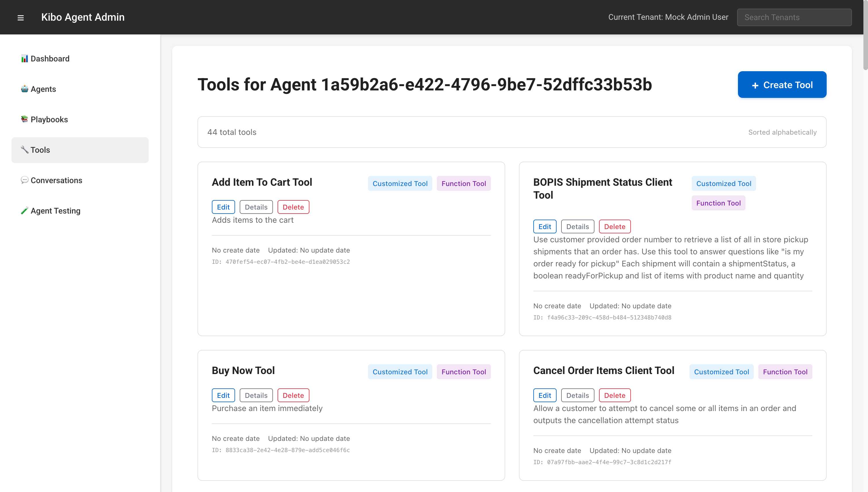The image size is (868, 492).
Task: Click Function Tool badge on Add Item To Cart
Action: 464,183
